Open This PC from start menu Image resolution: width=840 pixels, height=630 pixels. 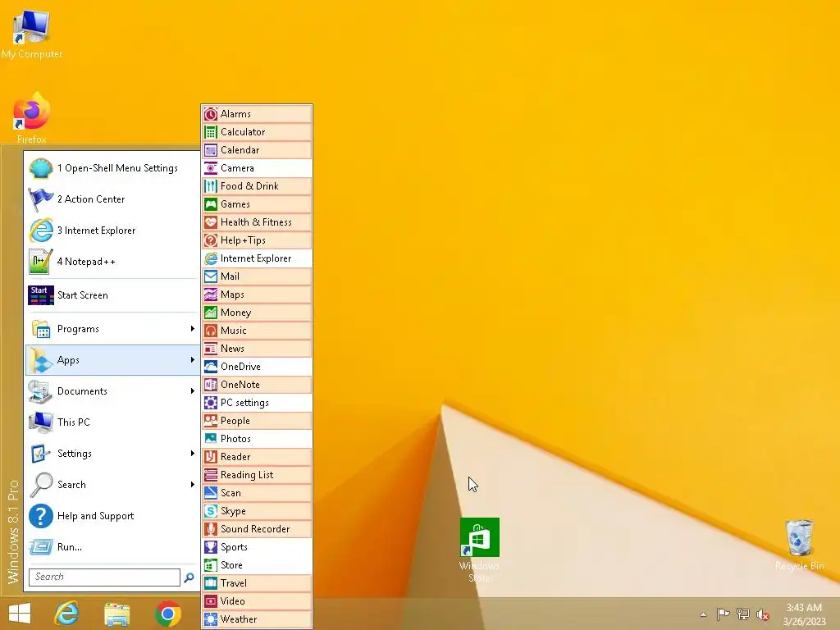point(112,422)
